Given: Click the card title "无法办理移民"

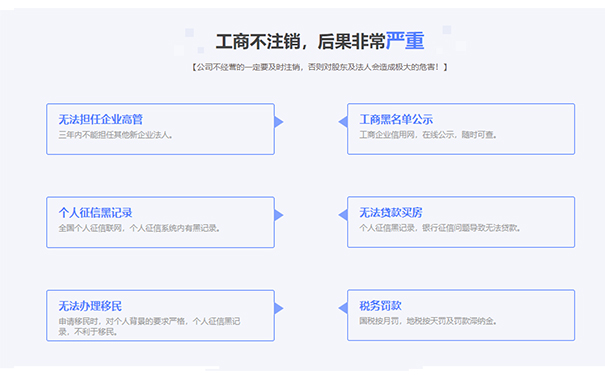Looking at the screenshot, I should 90,306.
